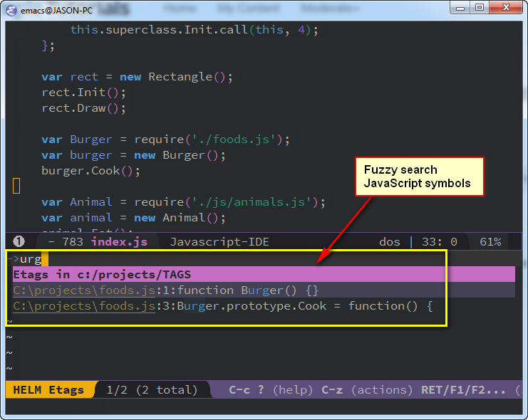This screenshot has width=528, height=420.
Task: Click the Javascript-IDE mode indicator
Action: click(219, 242)
